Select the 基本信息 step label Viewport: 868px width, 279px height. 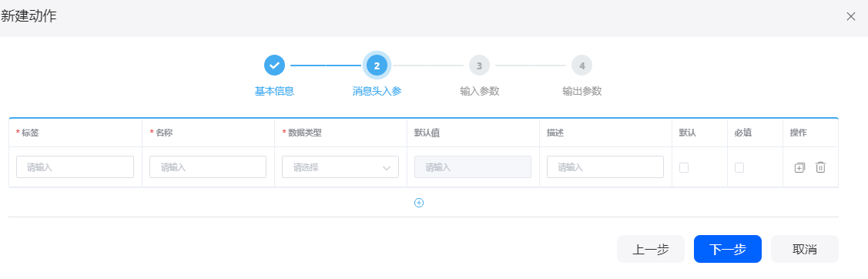(x=274, y=92)
